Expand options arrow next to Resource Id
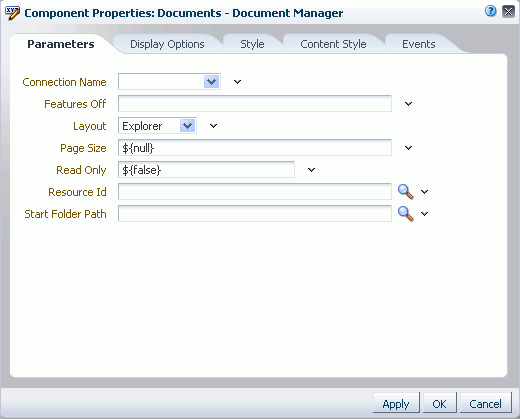The height and width of the screenshot is (419, 520). point(424,192)
